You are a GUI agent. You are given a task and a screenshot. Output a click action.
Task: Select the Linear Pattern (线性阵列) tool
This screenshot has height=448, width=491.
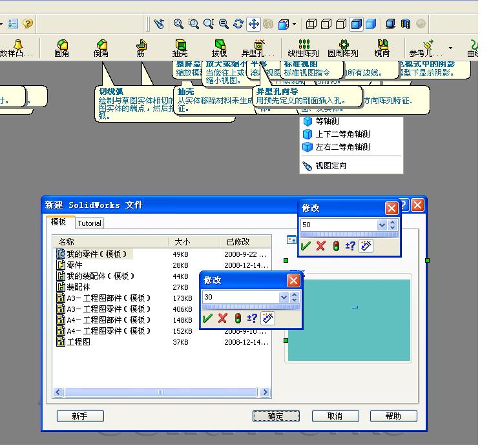click(303, 48)
